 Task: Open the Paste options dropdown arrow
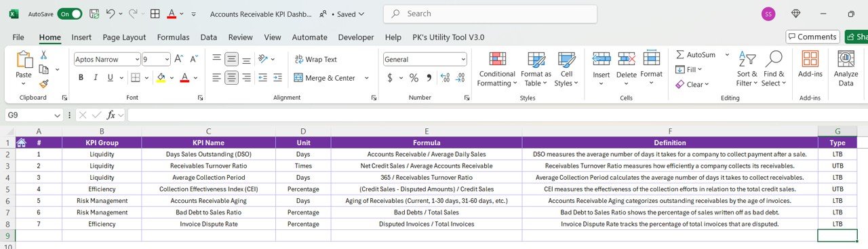pos(24,84)
